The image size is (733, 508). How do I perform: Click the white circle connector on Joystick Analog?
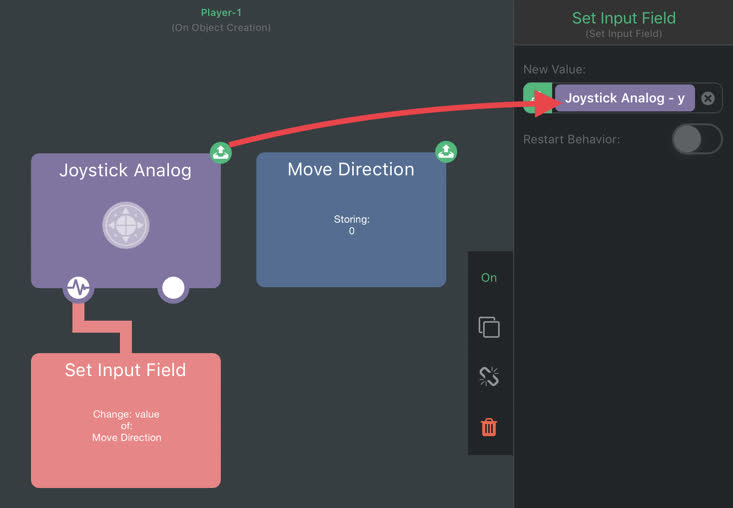click(x=173, y=288)
